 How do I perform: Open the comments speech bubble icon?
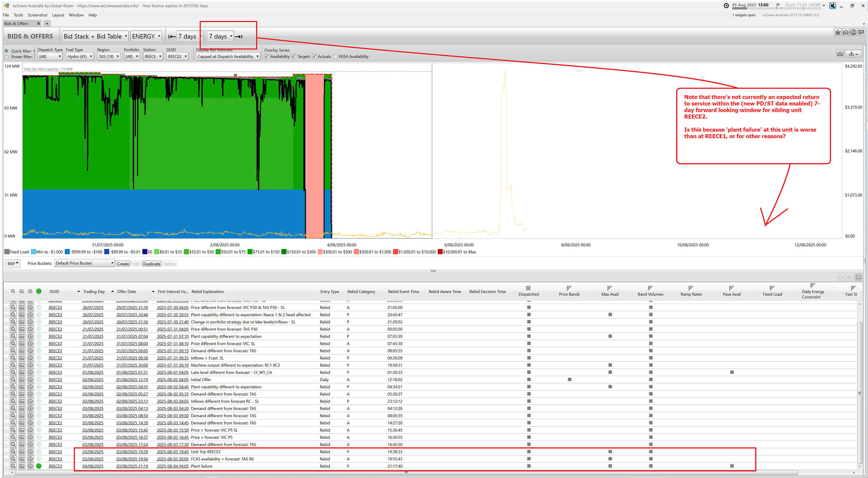[861, 33]
